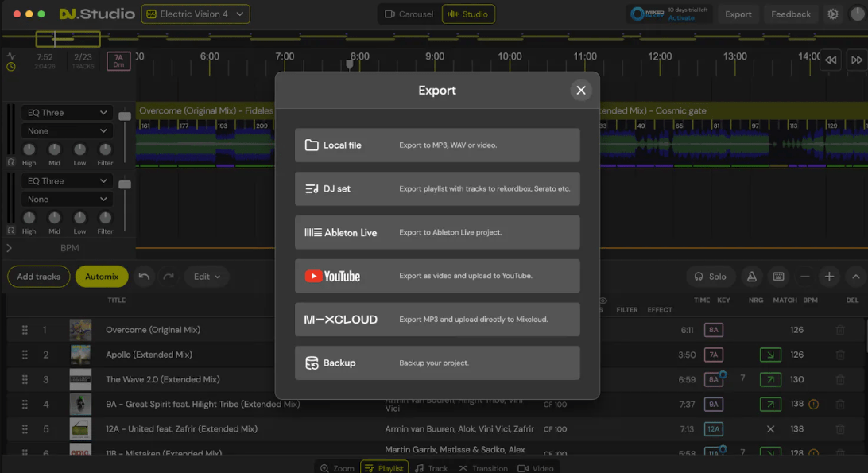Switch to Playlist tab
The width and height of the screenshot is (868, 473).
click(x=384, y=468)
